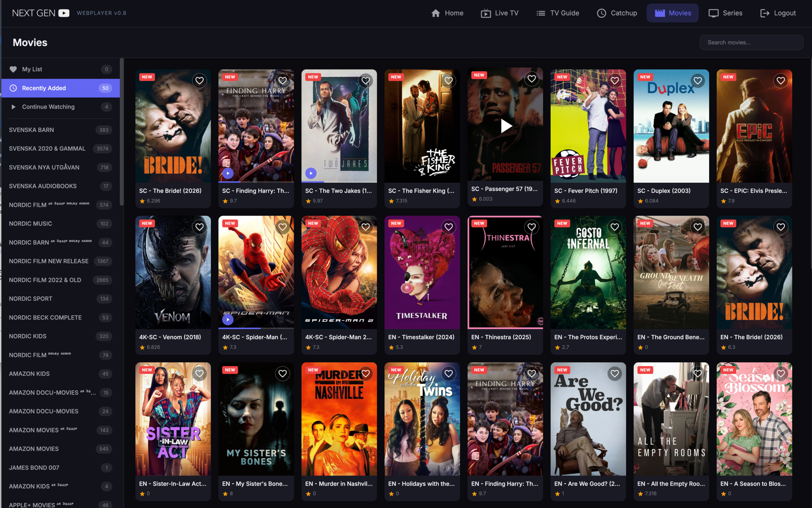812x508 pixels.
Task: Click the Home house icon
Action: [435, 13]
